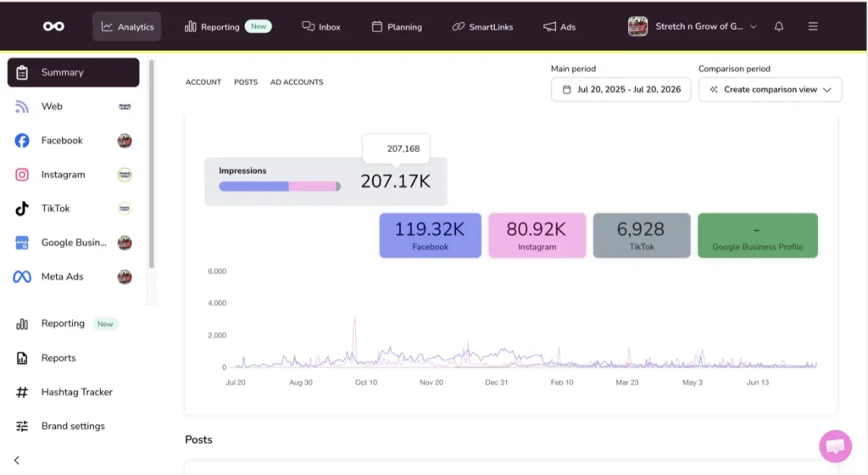Viewport: 868px width, 475px height.
Task: Click the Meta logo icon
Action: point(21,277)
